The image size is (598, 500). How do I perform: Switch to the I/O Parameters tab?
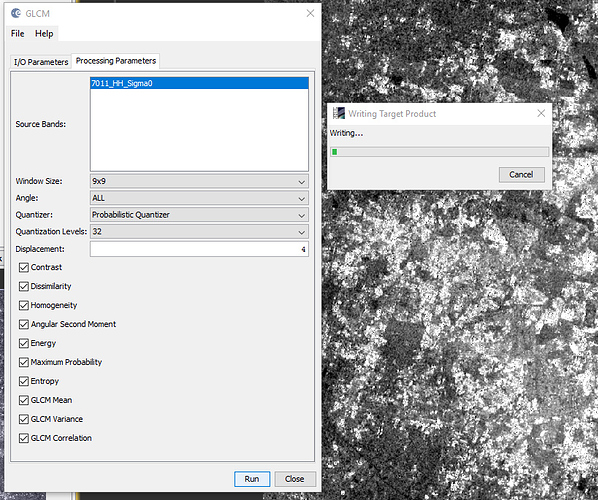coord(41,62)
